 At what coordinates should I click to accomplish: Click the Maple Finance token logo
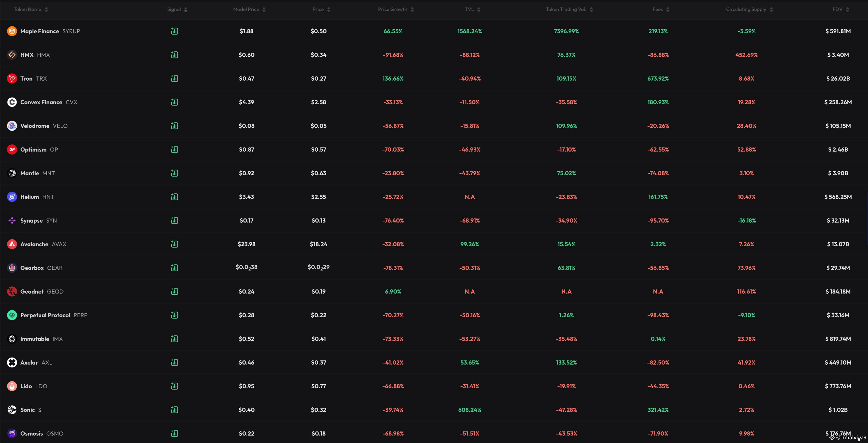pos(12,31)
